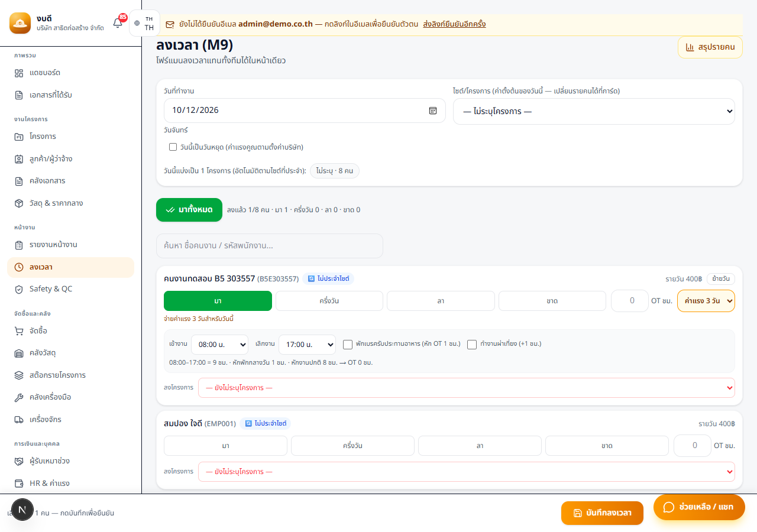Mark สมปอง ใจดี as มา
The height and width of the screenshot is (532, 757).
(x=225, y=446)
